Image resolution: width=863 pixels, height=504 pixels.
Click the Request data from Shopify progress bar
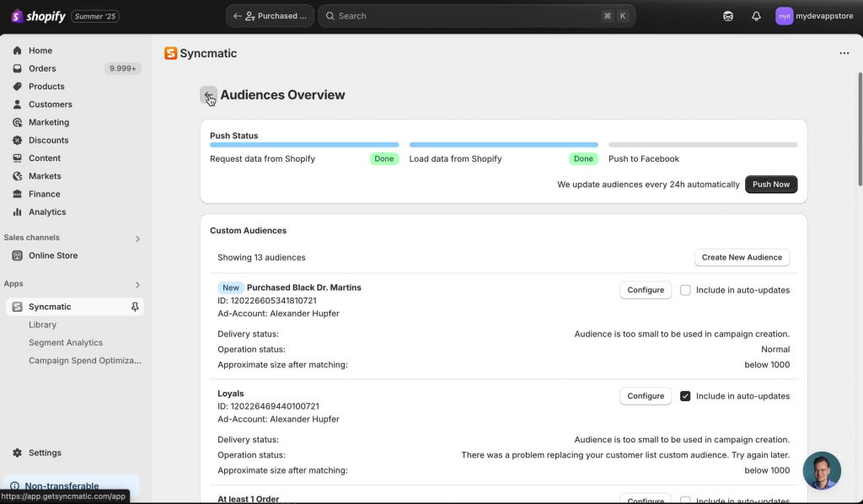(304, 145)
